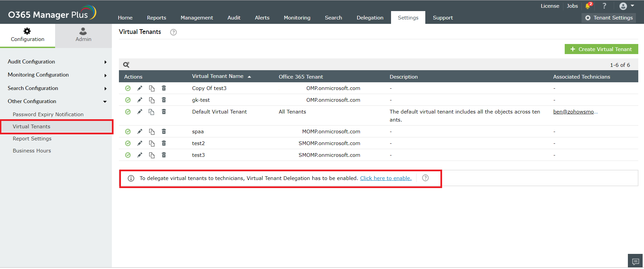Open the table search icon
The width and height of the screenshot is (644, 269).
click(126, 65)
